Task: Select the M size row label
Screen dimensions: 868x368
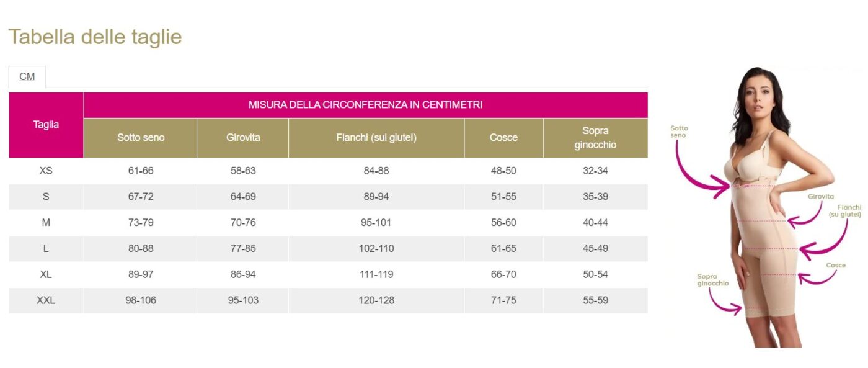Action: [x=46, y=223]
